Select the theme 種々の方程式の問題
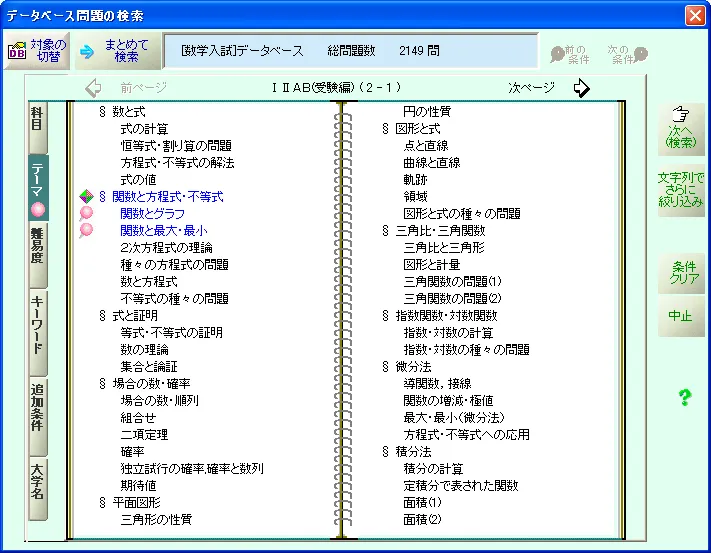The image size is (711, 553). (175, 264)
